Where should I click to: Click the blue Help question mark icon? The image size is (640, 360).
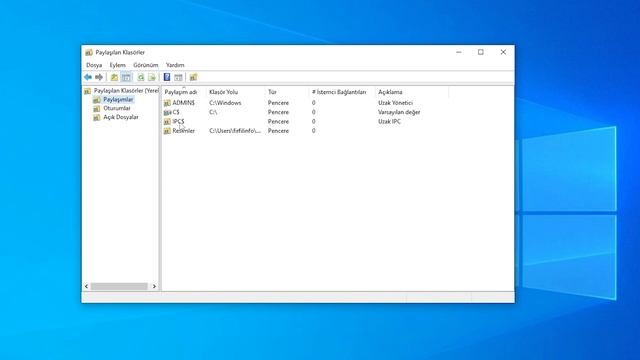167,77
